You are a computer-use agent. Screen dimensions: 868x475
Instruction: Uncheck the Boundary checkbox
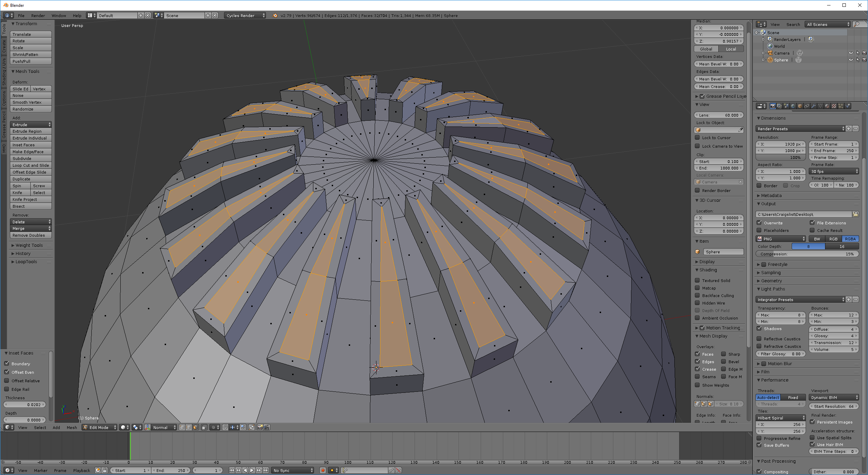[x=6, y=363]
